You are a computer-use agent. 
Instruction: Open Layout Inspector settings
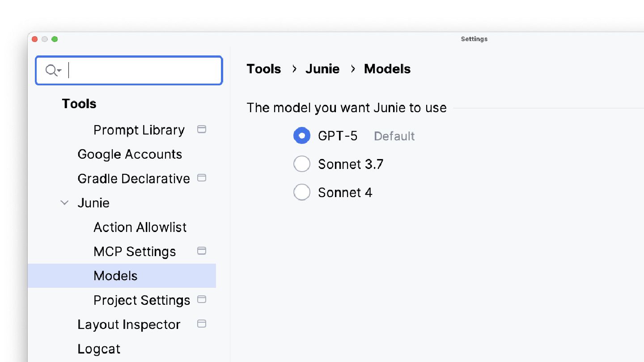129,324
